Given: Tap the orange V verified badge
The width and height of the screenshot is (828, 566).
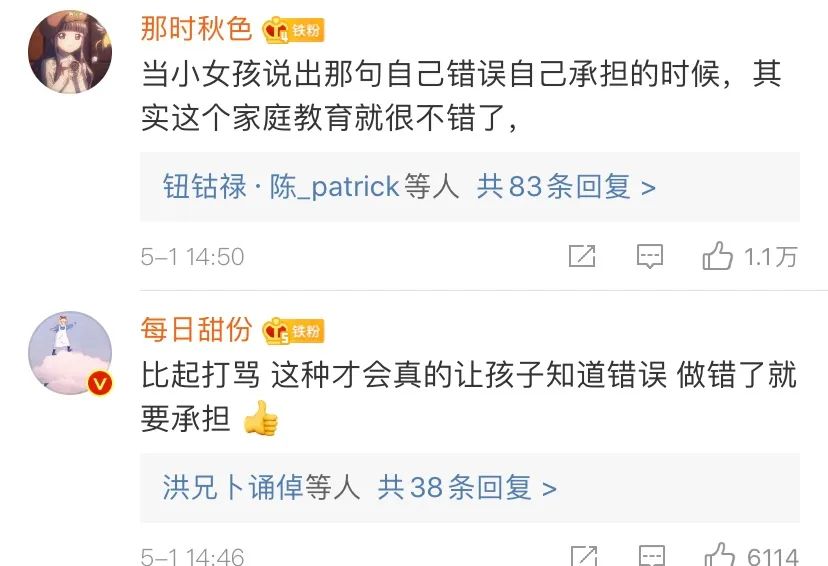Looking at the screenshot, I should pyautogui.click(x=99, y=383).
